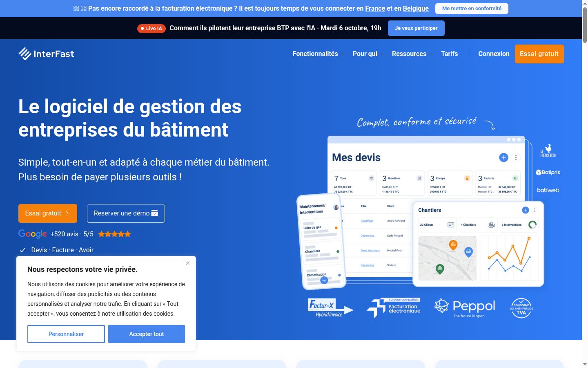The width and height of the screenshot is (588, 368).
Task: Click the Je veux participer button
Action: coord(416,28)
